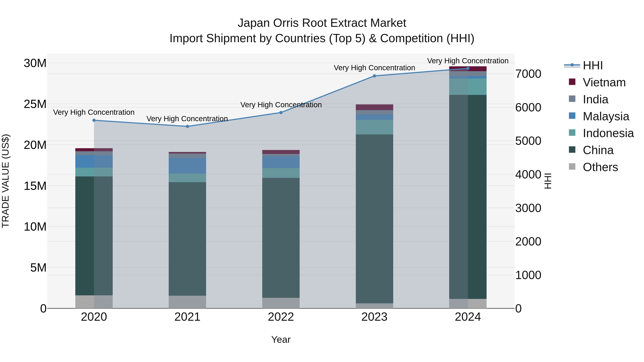Click the 2022 Very High Concentration annotation

click(281, 105)
